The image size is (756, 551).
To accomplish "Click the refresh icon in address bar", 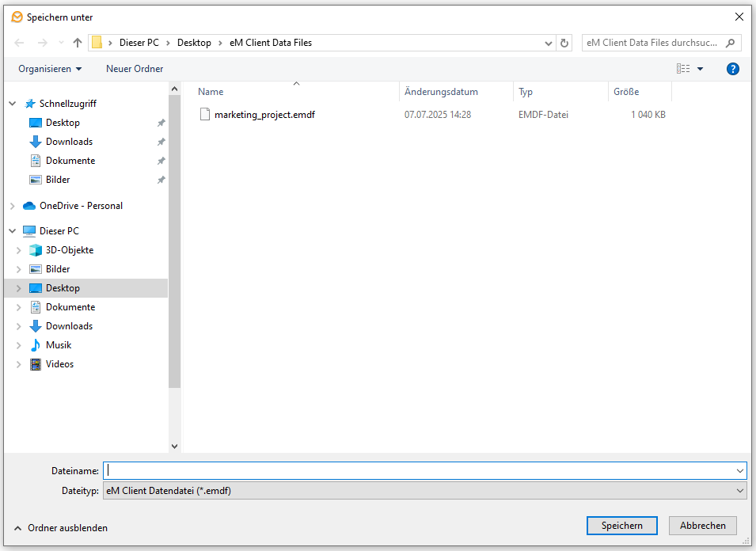I will click(x=564, y=43).
